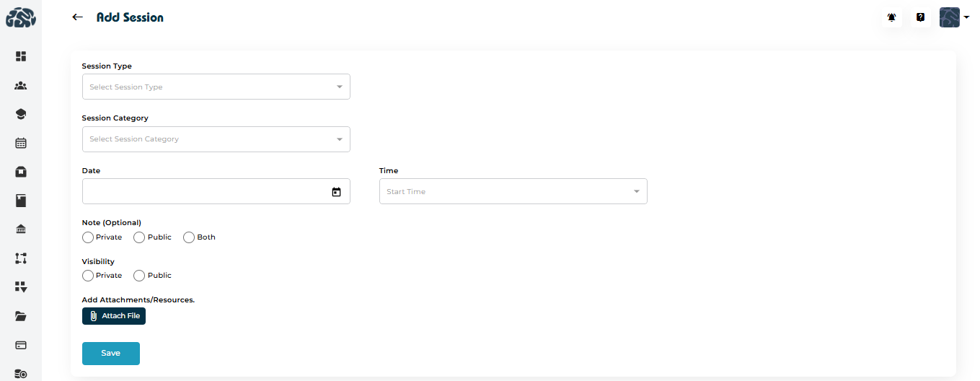Click the Attach File button
The image size is (980, 381).
[114, 316]
